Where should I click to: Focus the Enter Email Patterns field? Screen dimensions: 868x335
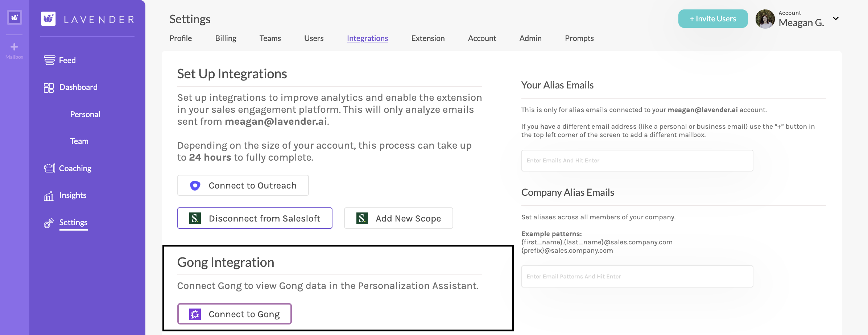pyautogui.click(x=637, y=276)
